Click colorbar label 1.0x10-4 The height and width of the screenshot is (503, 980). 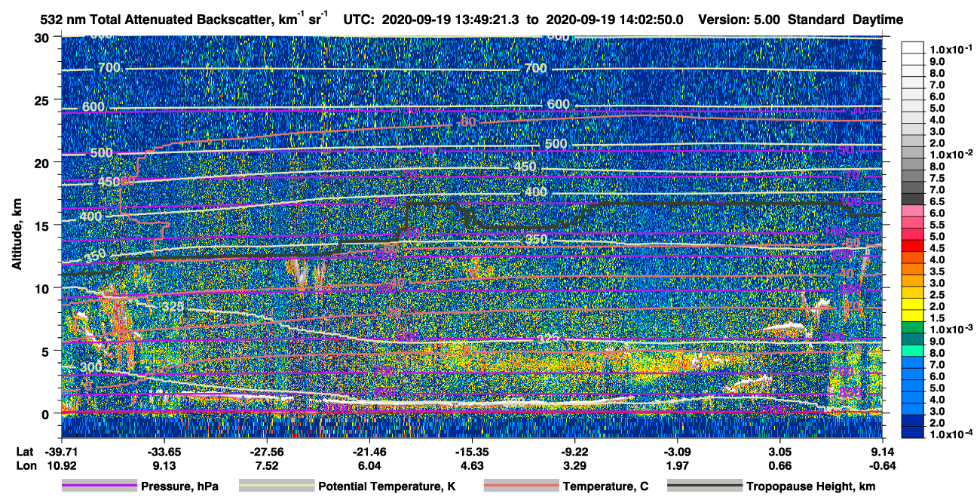[x=951, y=434]
